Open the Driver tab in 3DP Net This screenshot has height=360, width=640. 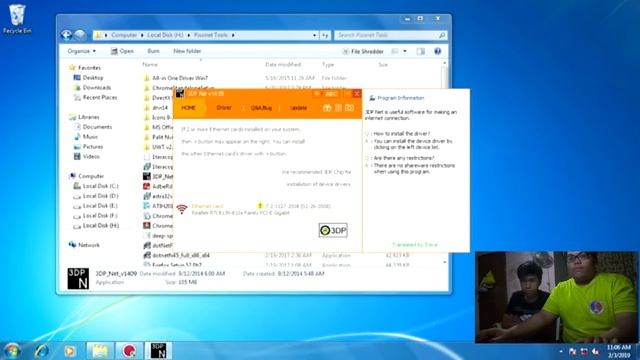[224, 108]
